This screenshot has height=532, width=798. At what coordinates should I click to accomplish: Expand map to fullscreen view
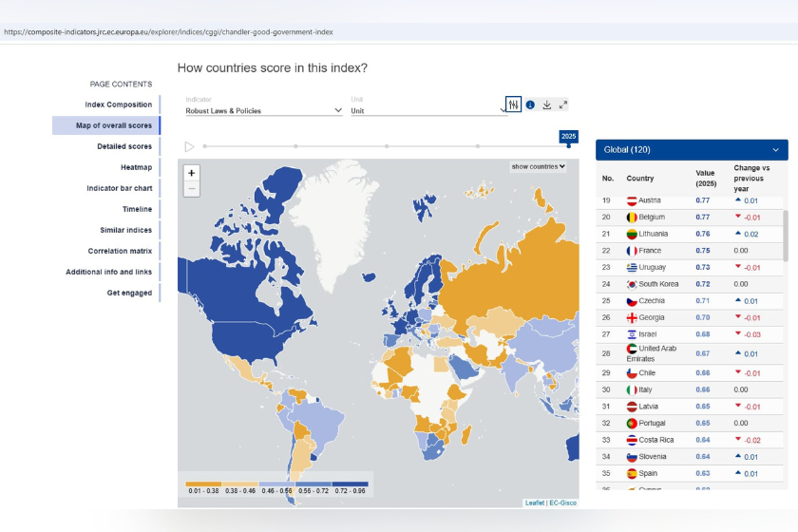click(x=562, y=104)
